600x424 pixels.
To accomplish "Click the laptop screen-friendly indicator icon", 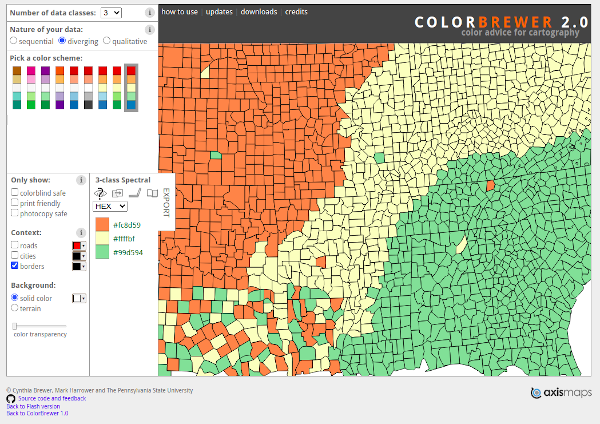I will (x=135, y=193).
